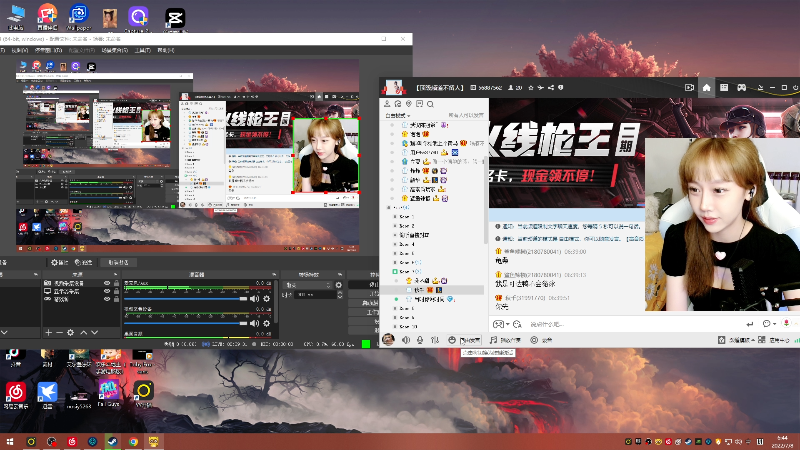Click the person icon above the YY user list

coord(387,104)
